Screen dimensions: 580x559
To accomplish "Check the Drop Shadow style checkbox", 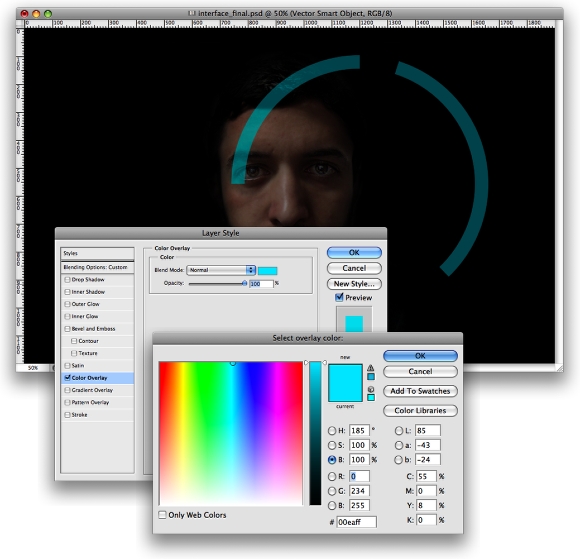I will click(x=67, y=280).
